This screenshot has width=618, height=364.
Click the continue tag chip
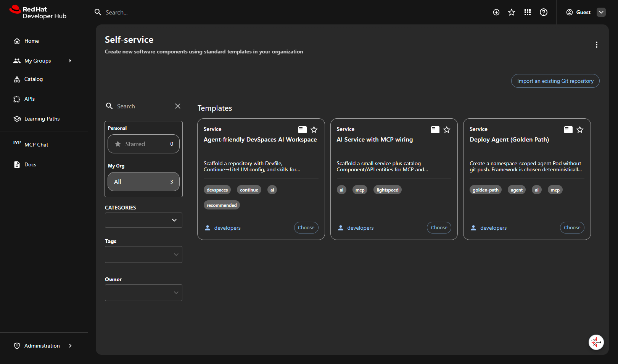[249, 190]
